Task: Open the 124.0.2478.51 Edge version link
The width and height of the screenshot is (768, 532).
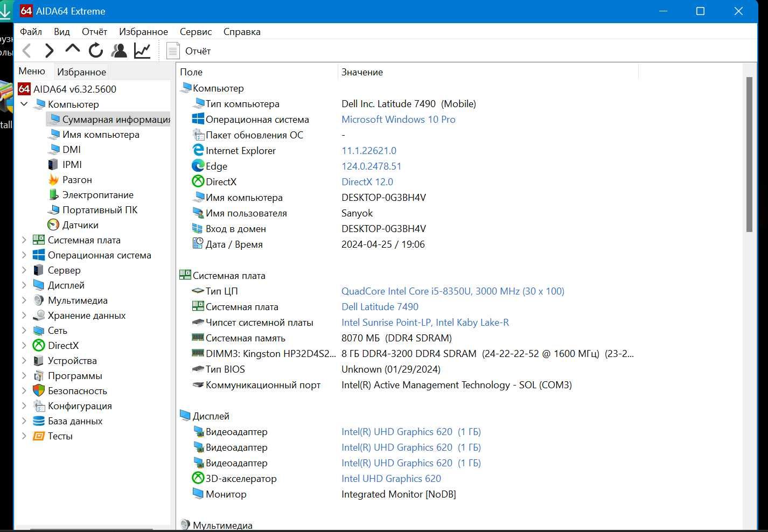Action: click(371, 166)
